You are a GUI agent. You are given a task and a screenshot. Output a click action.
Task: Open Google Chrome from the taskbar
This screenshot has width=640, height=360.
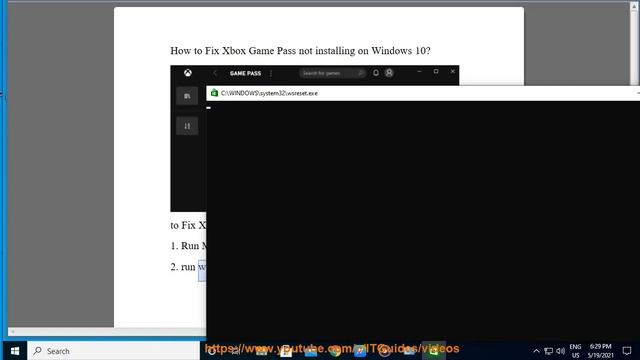tap(335, 351)
